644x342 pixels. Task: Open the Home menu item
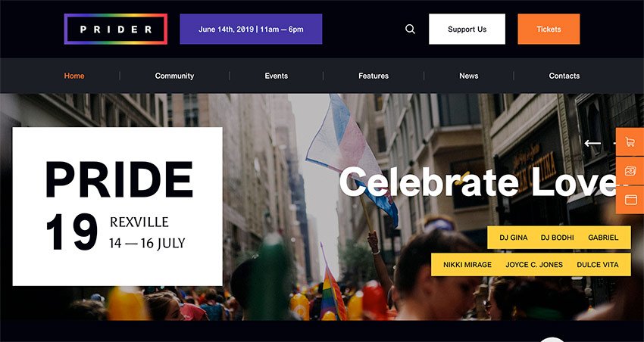coord(74,76)
